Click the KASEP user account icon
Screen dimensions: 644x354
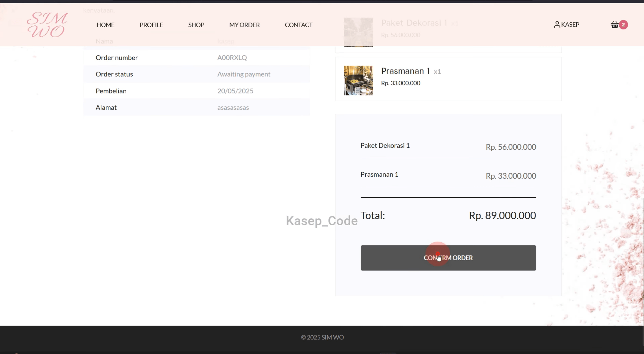click(557, 24)
